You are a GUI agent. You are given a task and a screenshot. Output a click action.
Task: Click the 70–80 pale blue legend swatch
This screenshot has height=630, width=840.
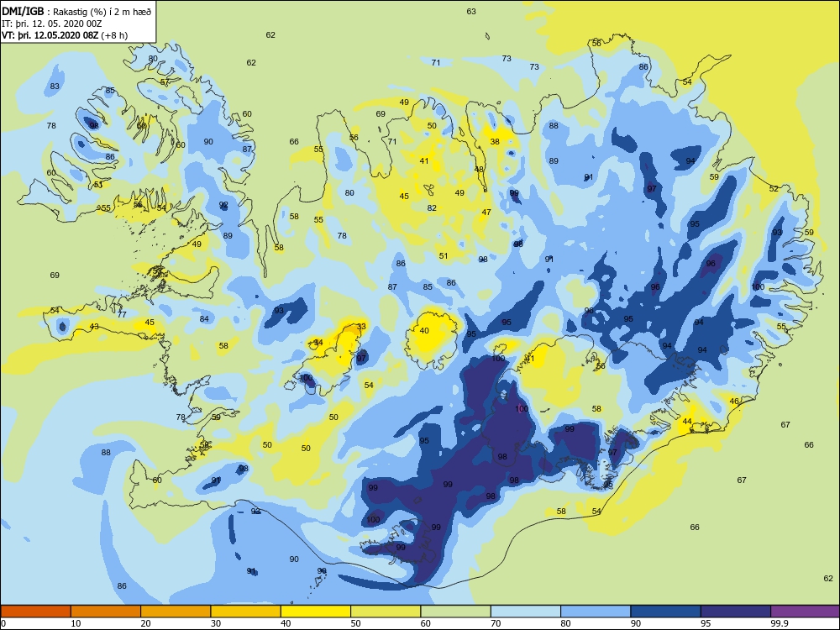(526, 612)
